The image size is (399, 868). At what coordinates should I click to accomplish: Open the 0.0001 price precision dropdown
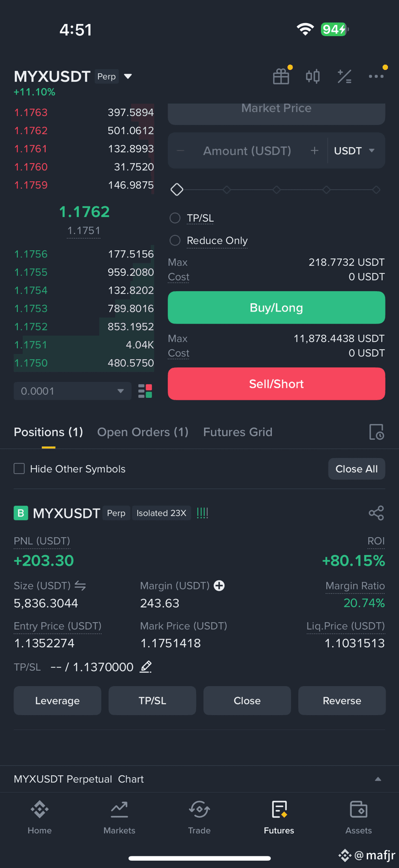click(x=72, y=391)
